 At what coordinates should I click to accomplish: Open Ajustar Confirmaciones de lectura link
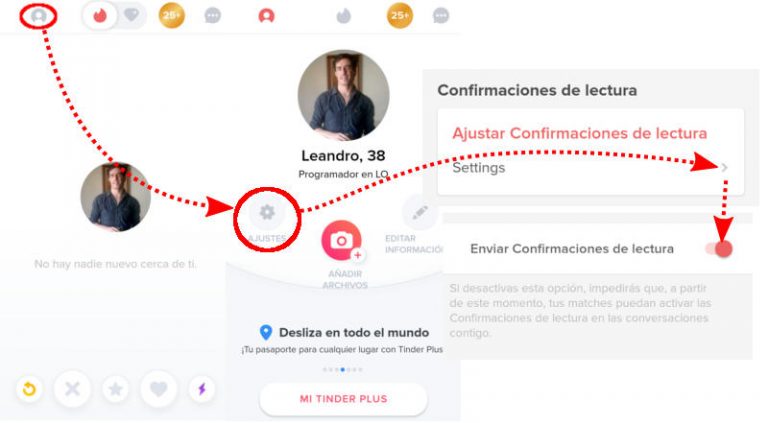coord(579,133)
